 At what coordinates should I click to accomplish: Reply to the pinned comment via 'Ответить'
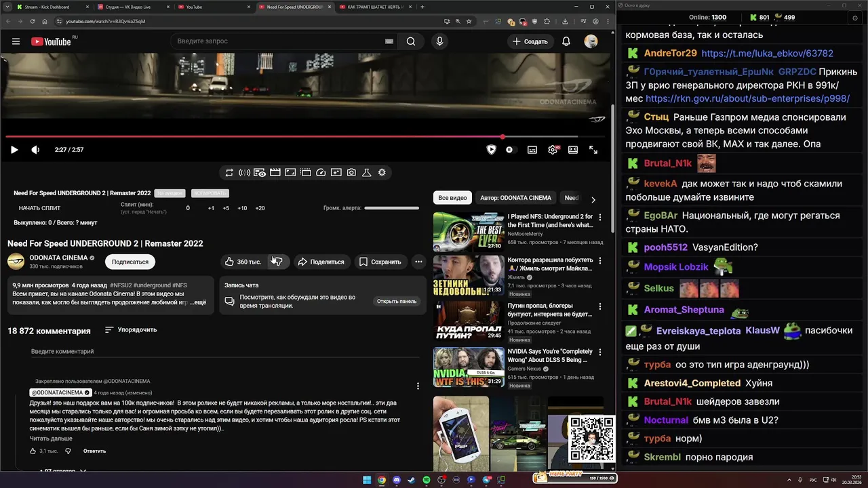coord(94,451)
